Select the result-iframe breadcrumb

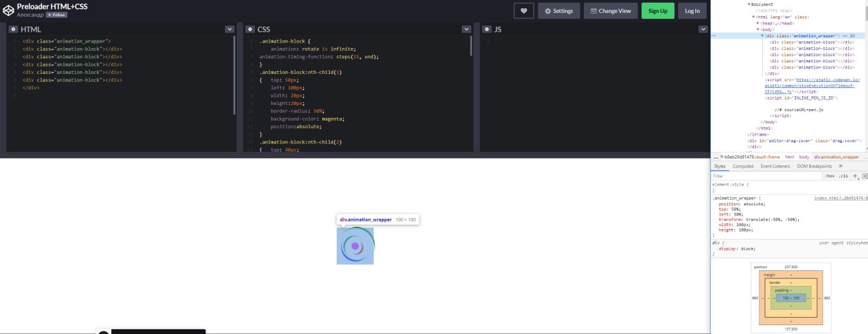[750, 156]
